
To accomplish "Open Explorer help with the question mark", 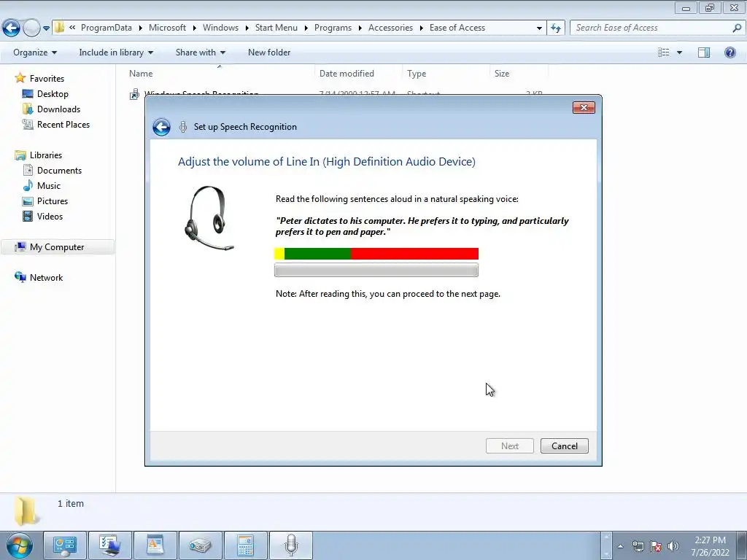I will pyautogui.click(x=729, y=52).
